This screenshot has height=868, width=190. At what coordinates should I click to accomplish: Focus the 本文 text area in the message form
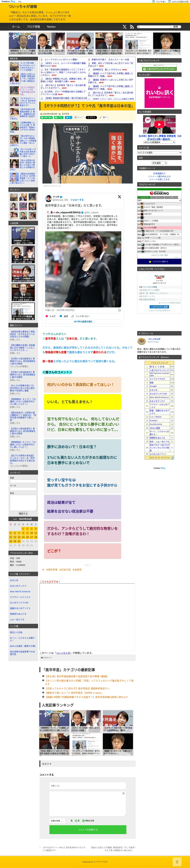point(23,502)
